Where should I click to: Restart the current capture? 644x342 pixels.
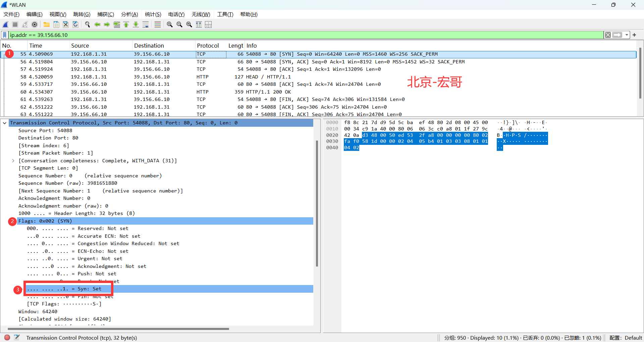tap(25, 24)
